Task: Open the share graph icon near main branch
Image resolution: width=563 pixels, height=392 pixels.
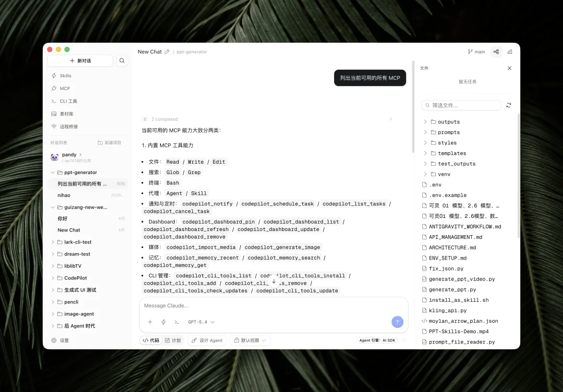Action: [x=496, y=52]
